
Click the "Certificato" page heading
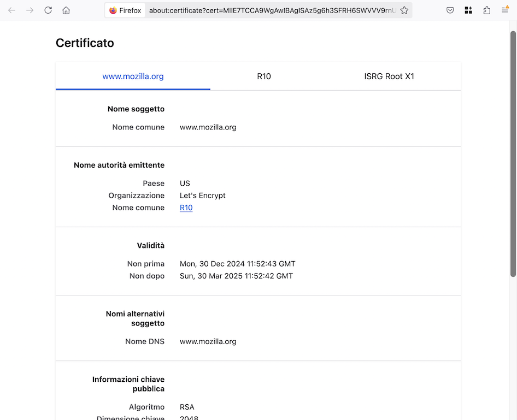(85, 43)
